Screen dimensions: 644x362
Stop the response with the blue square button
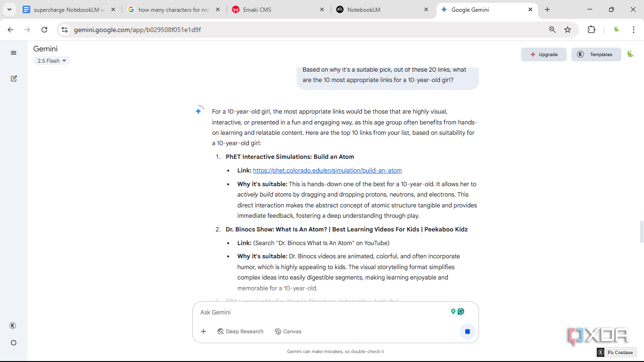tap(467, 331)
